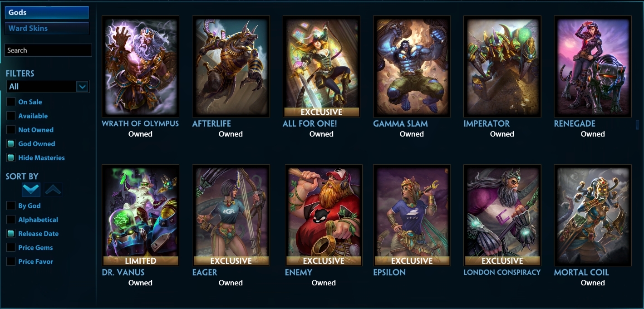Focus the Search input field

tap(48, 50)
